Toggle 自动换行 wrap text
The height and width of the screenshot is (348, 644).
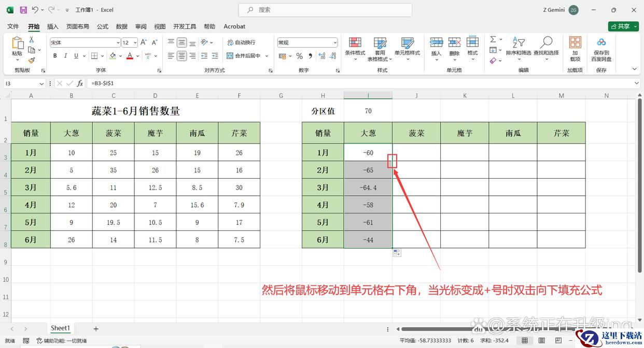[241, 42]
